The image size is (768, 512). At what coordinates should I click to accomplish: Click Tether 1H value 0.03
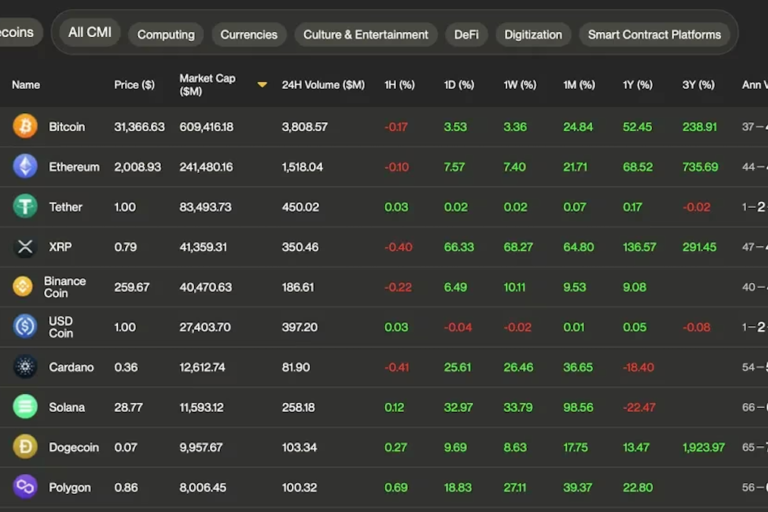click(396, 207)
